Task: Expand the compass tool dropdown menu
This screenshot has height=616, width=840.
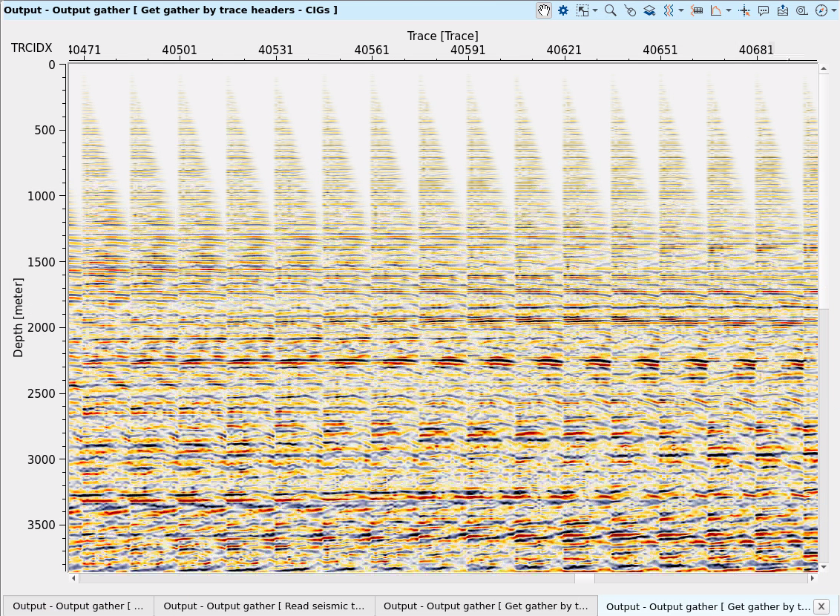Action: pyautogui.click(x=833, y=10)
